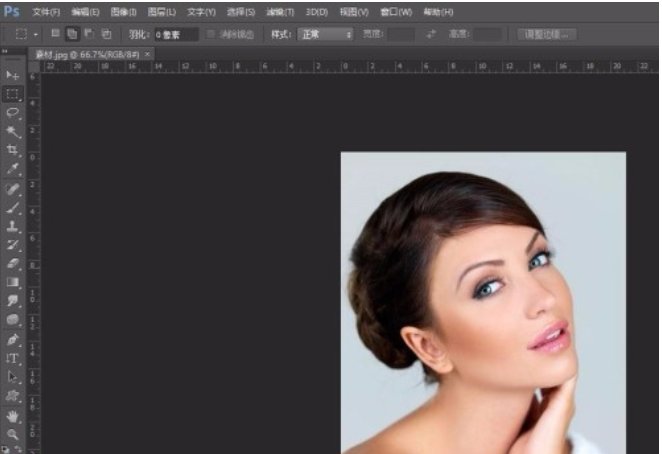This screenshot has width=662, height=454.
Task: Open the 视图(V) menu
Action: [x=354, y=12]
